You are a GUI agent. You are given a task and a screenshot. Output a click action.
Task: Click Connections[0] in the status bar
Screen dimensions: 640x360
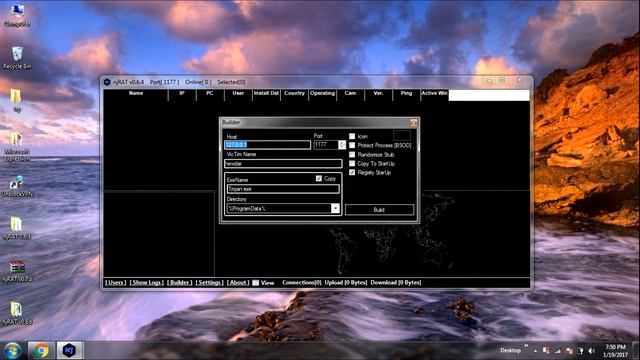tap(302, 282)
